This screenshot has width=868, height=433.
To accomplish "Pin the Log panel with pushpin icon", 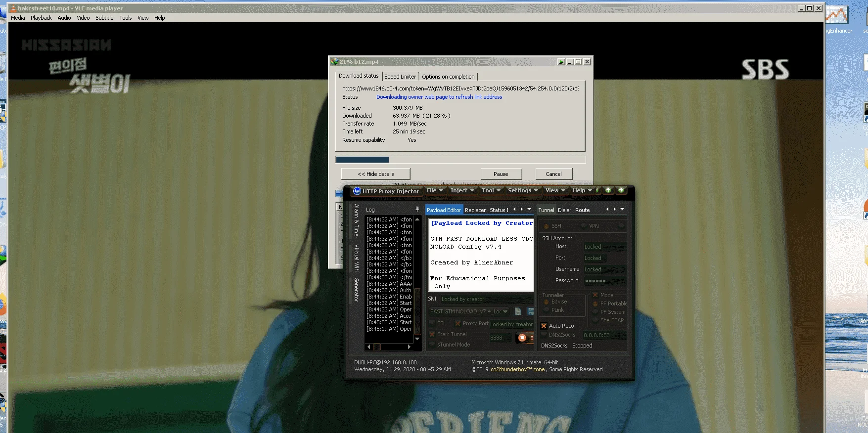I will (417, 209).
